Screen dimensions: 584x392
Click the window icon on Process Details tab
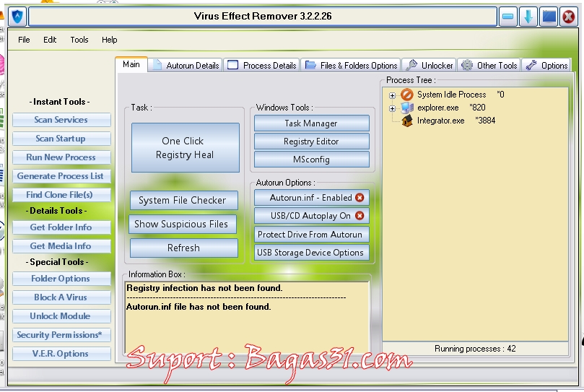pyautogui.click(x=232, y=65)
